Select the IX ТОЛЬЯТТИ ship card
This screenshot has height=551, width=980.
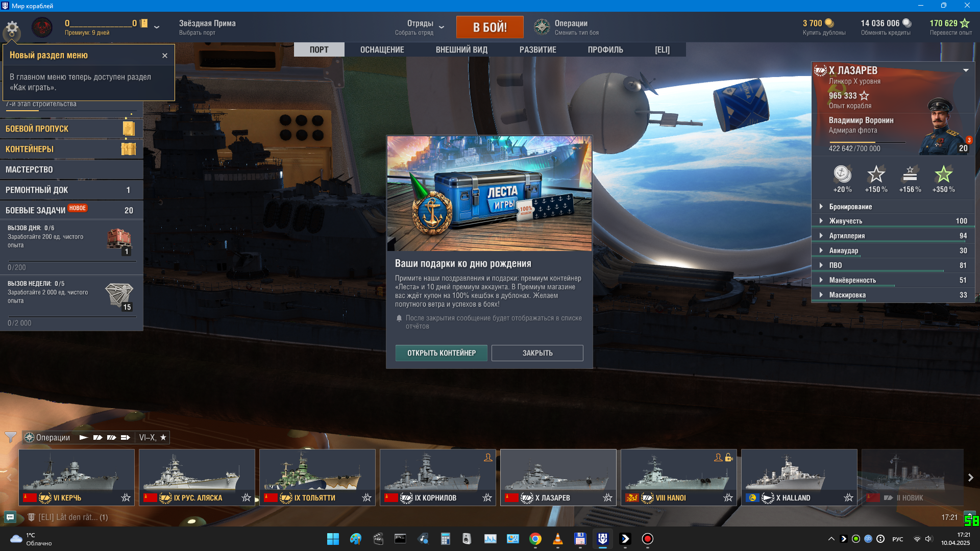tap(317, 477)
